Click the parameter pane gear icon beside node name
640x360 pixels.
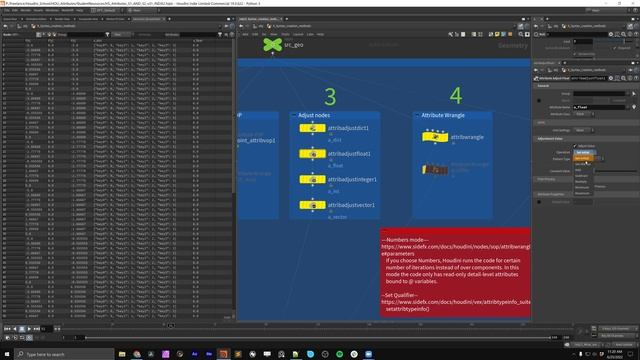point(611,78)
